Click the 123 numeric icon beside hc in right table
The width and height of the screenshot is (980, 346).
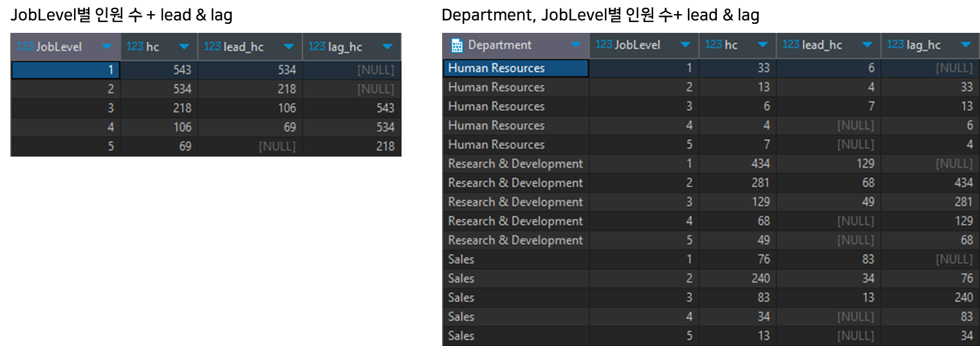[x=714, y=44]
